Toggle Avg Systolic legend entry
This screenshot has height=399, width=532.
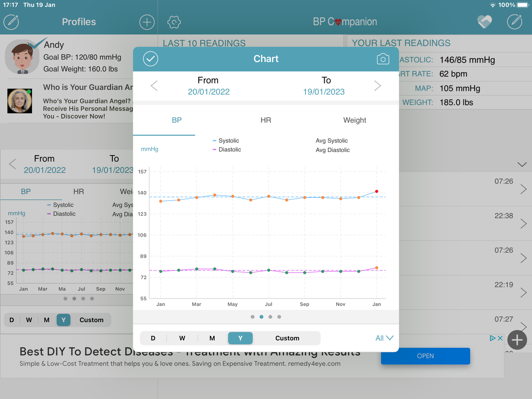[x=331, y=141]
